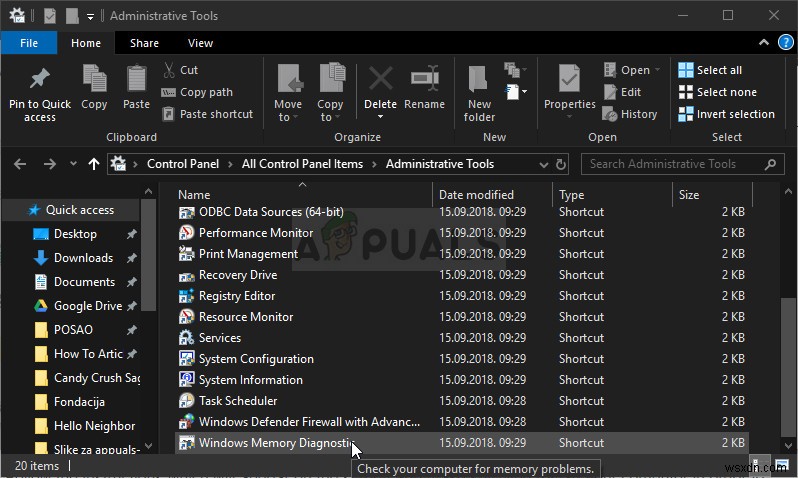Click Pin to Quick access icon
This screenshot has height=478, width=798.
coord(40,79)
